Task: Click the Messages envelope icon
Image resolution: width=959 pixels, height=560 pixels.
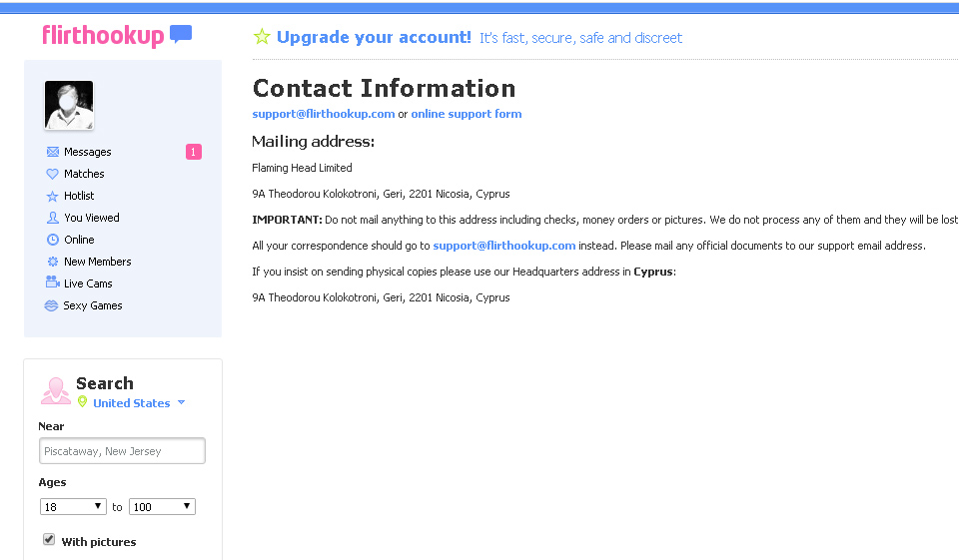Action: click(x=53, y=152)
